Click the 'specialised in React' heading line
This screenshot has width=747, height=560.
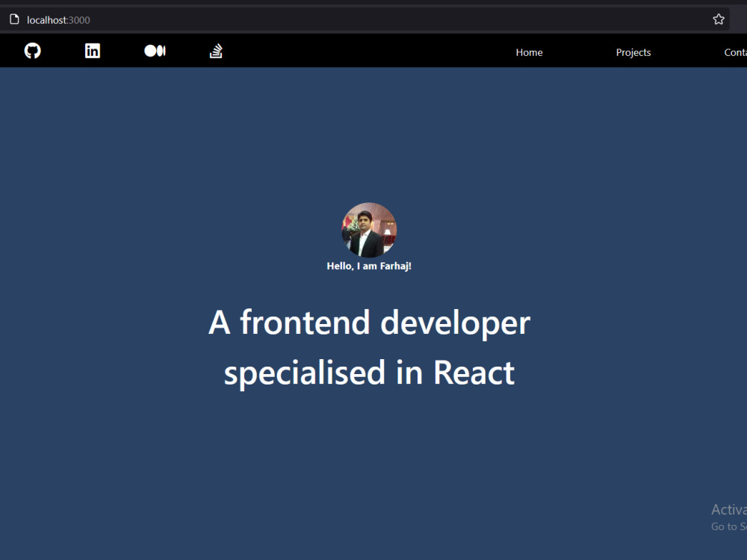pyautogui.click(x=369, y=373)
